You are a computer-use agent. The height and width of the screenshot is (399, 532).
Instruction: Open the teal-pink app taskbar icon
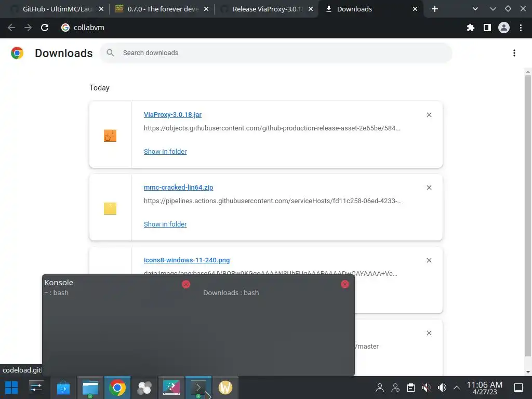click(171, 388)
